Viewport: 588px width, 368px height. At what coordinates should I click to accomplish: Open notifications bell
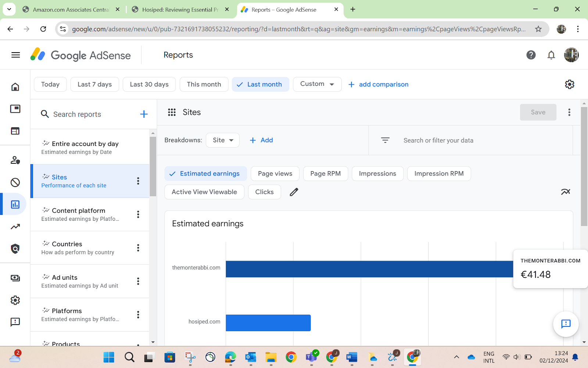pos(551,55)
